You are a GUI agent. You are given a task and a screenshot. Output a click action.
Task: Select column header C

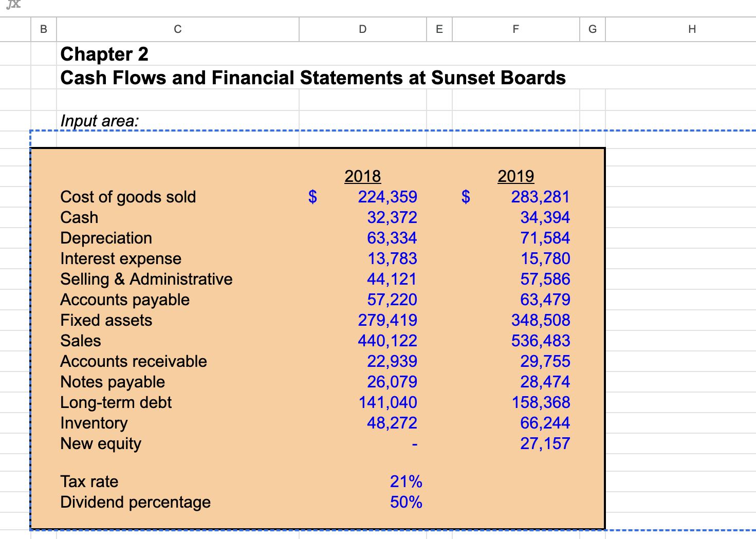(x=177, y=29)
